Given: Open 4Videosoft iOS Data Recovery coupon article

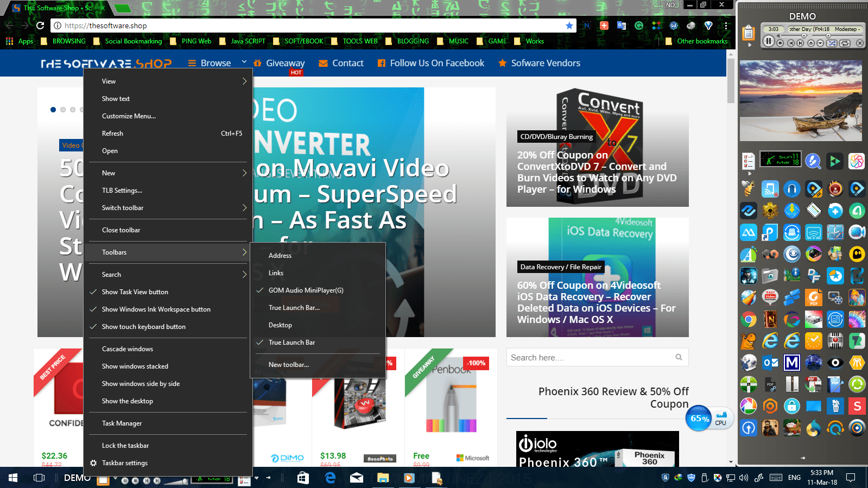Looking at the screenshot, I should [597, 302].
